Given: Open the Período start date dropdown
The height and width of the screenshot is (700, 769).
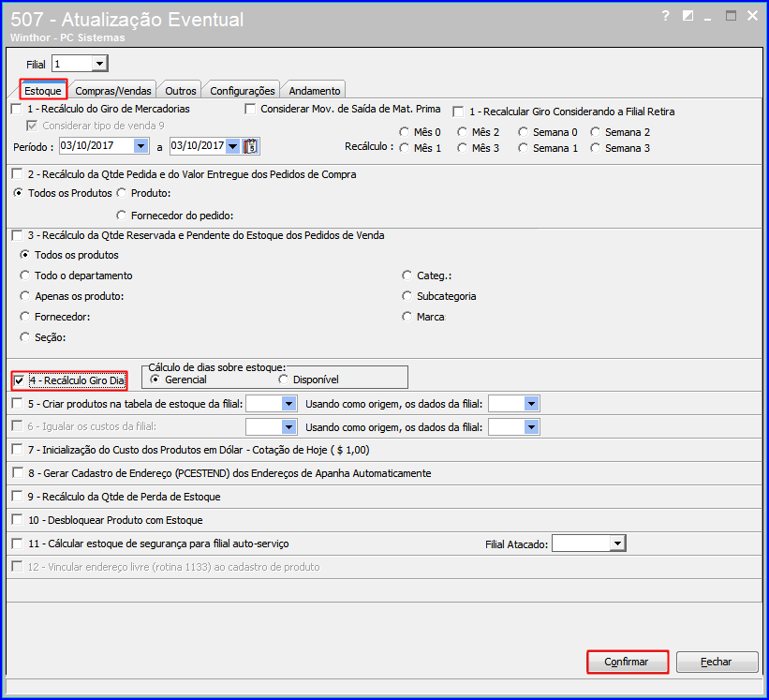Looking at the screenshot, I should tap(140, 146).
